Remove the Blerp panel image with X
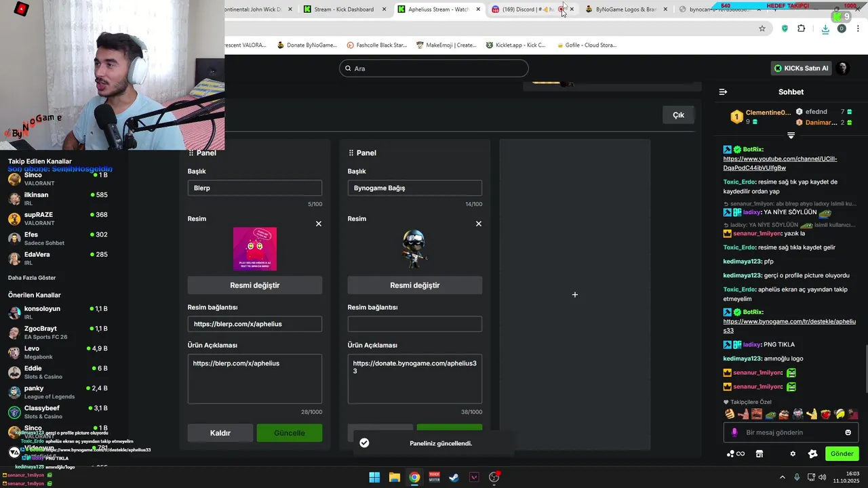This screenshot has height=488, width=868. [x=319, y=224]
